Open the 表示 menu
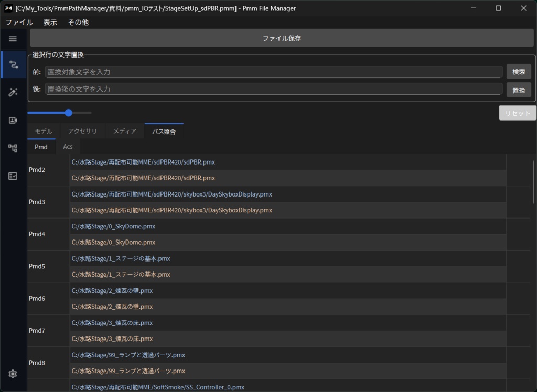537x392 pixels. point(50,22)
